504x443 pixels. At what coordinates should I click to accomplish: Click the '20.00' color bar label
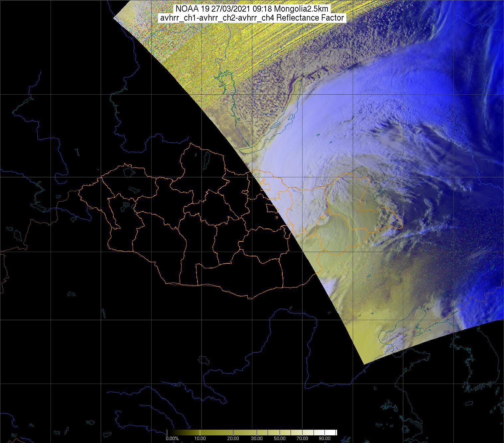pos(233,439)
